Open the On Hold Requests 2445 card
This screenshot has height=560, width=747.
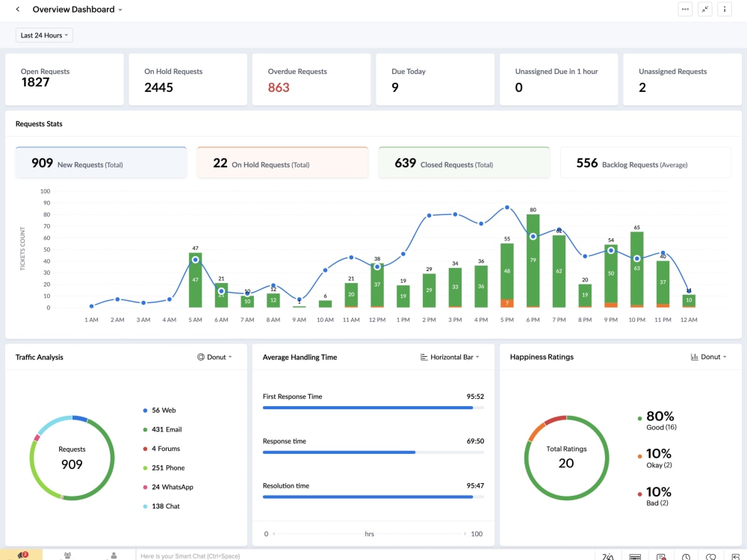point(187,80)
